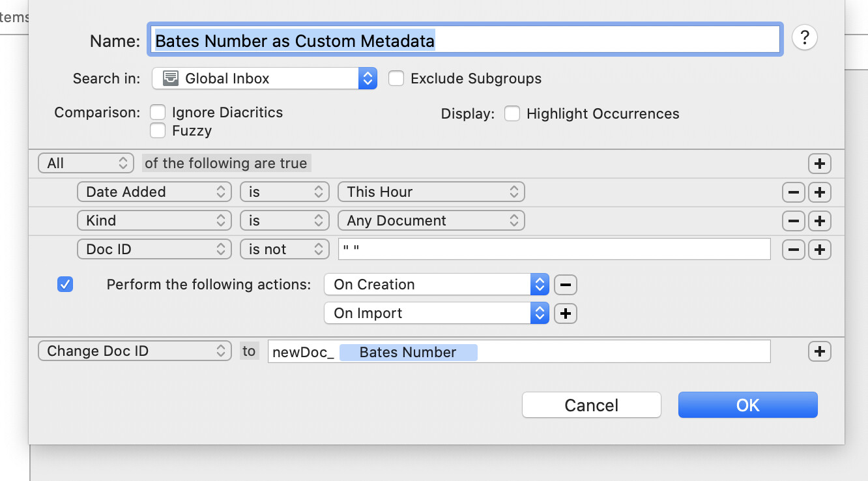Viewport: 868px width, 481px height.
Task: Remove the On Creation trigger
Action: pyautogui.click(x=565, y=285)
